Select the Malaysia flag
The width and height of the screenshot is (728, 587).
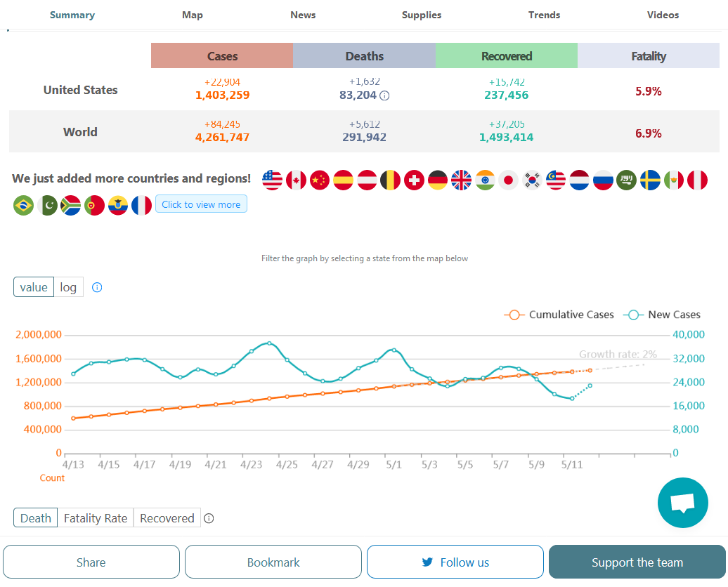click(556, 180)
